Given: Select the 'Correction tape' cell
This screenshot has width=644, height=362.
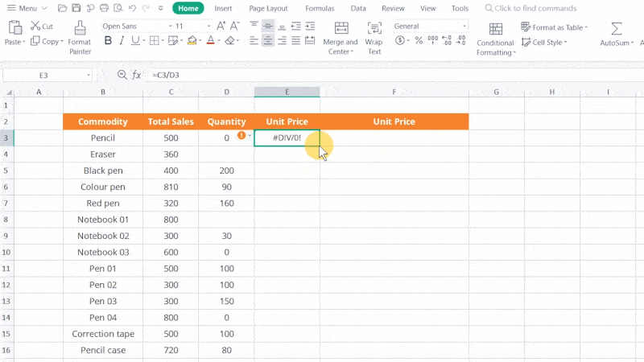Looking at the screenshot, I should click(x=103, y=334).
